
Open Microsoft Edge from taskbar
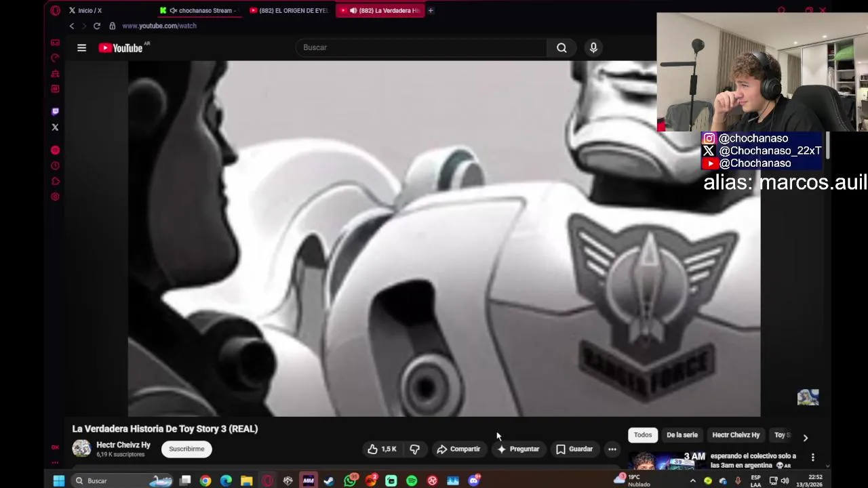point(226,481)
